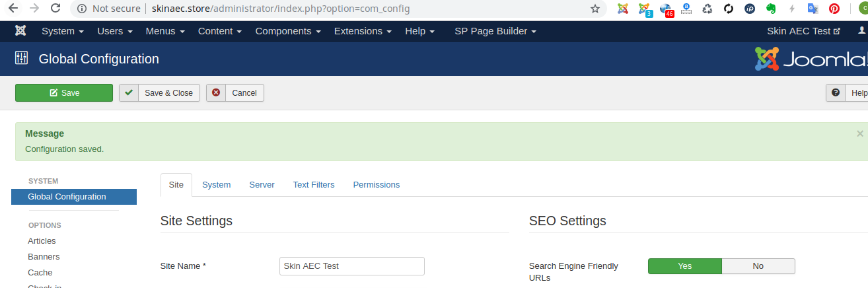Image resolution: width=868 pixels, height=288 pixels.
Task: Bookmark this page with the star icon
Action: [595, 9]
